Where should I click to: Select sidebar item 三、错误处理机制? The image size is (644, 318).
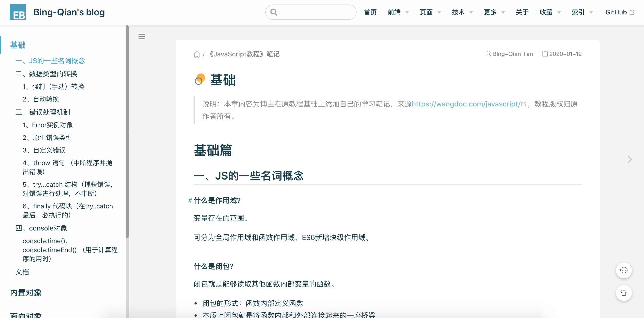pyautogui.click(x=43, y=112)
